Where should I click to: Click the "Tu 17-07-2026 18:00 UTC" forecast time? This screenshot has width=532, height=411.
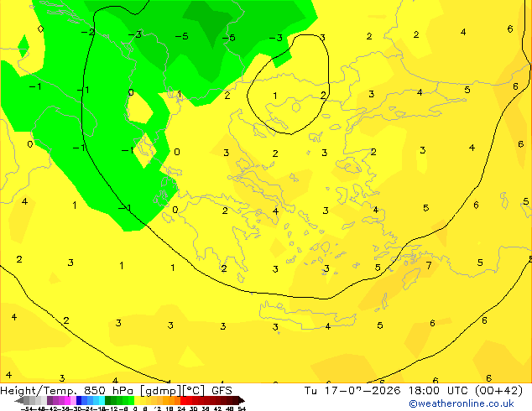[x=387, y=391]
